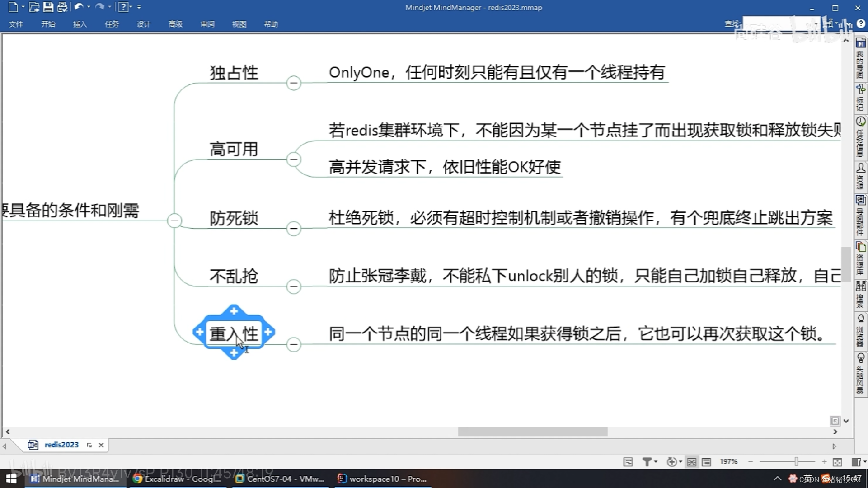The height and width of the screenshot is (488, 868).
Task: Open the 浏览器 side panel
Action: (861, 331)
